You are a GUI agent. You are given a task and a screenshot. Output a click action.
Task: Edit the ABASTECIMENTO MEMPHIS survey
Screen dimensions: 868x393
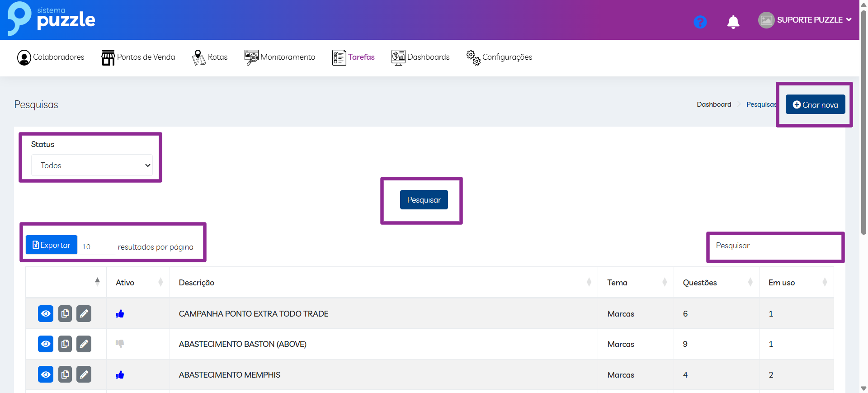pos(84,374)
